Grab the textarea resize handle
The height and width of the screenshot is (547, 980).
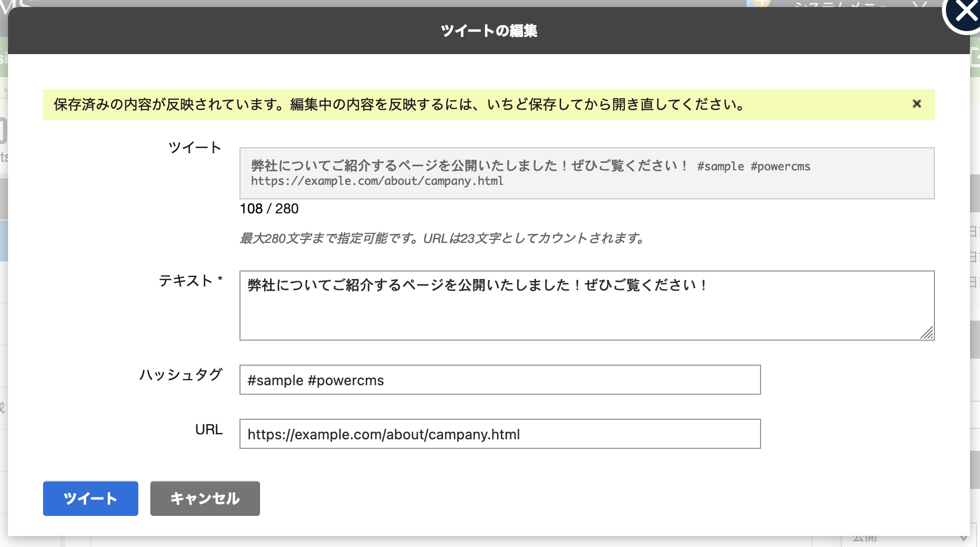(x=927, y=333)
